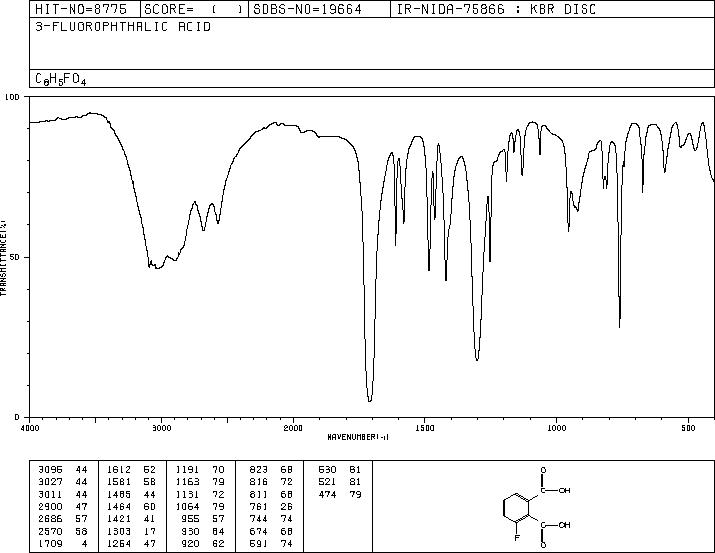Click the 1612 peak table entry
Image resolution: width=715 pixels, height=553 pixels.
tap(131, 470)
